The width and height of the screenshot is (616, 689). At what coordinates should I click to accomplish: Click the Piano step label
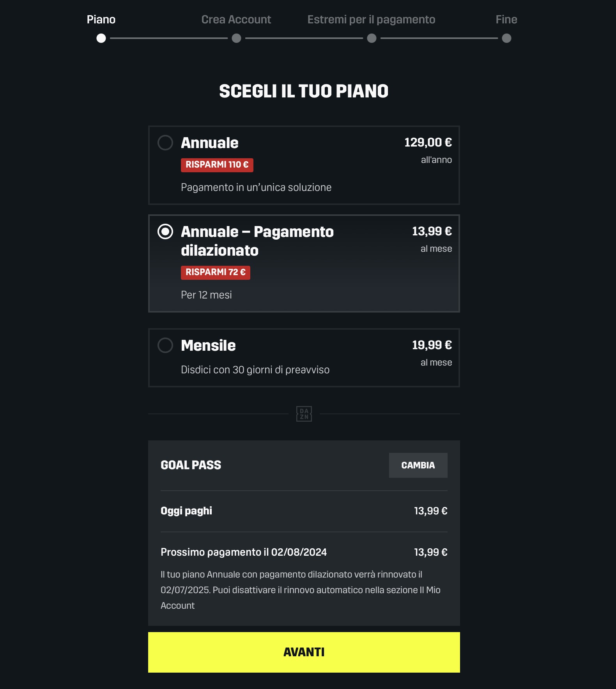coord(101,19)
